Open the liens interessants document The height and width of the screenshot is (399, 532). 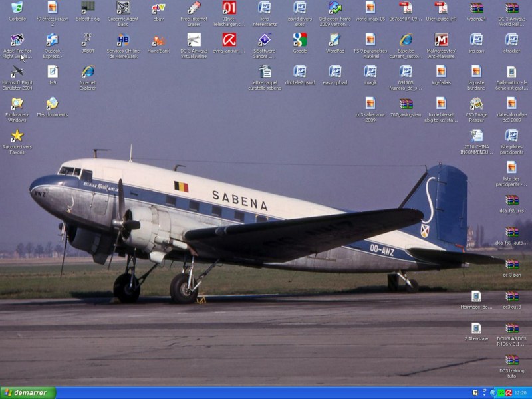coord(264,7)
